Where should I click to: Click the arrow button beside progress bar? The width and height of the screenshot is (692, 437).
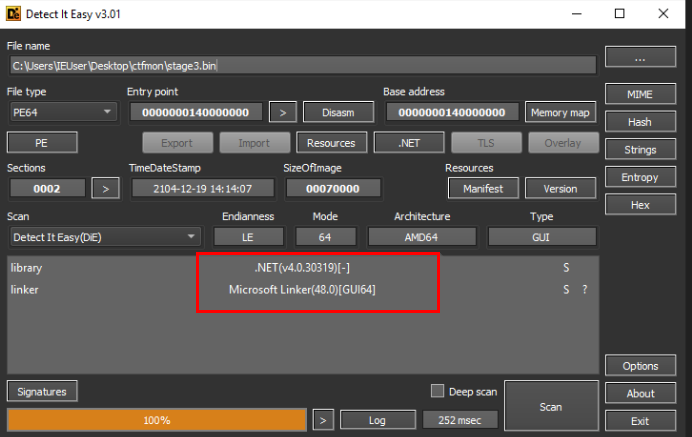pyautogui.click(x=323, y=420)
